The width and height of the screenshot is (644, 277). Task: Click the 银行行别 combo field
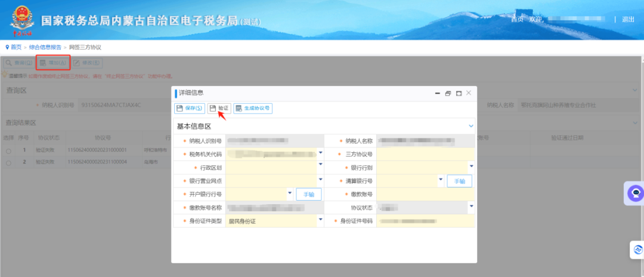[x=426, y=167]
